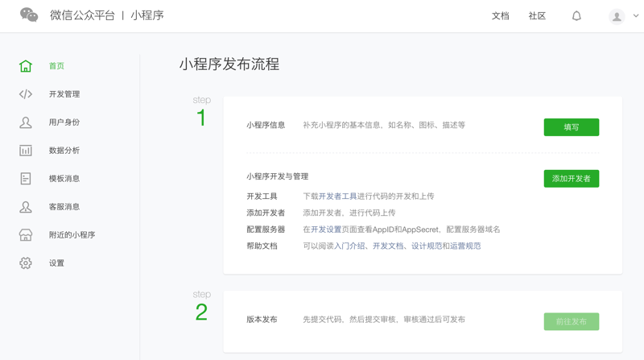Click the user avatar icon

point(617,16)
